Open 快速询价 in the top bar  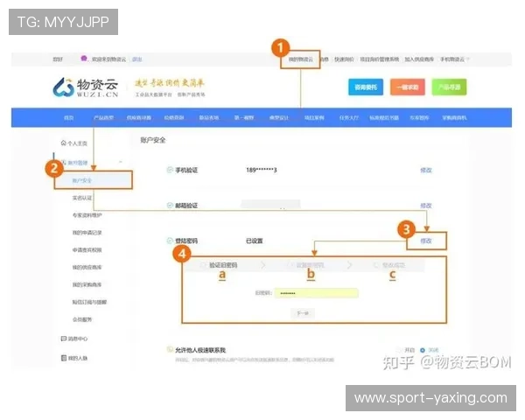[x=344, y=59]
